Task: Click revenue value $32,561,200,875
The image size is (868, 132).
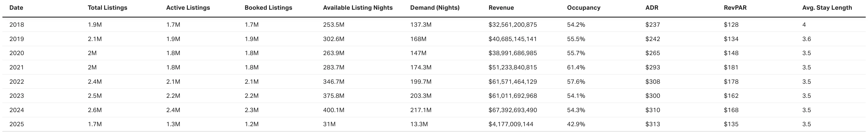Action: 513,25
